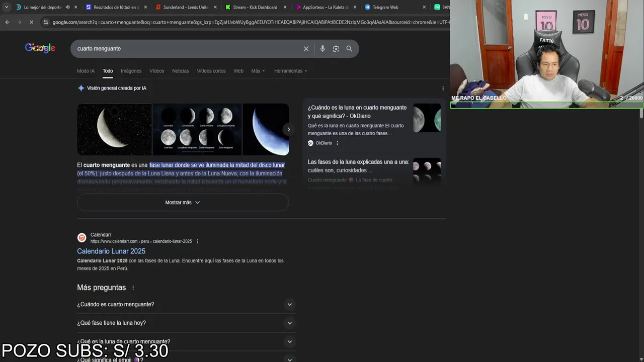
Task: Open the Calendario Lunar 2025 result link
Action: pos(111,251)
